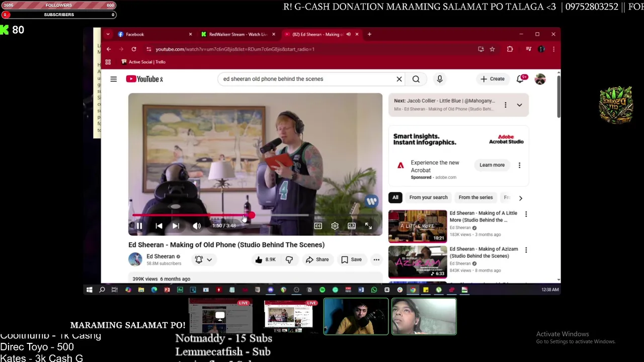The image size is (644, 362).
Task: Open the Create button
Action: point(492,79)
